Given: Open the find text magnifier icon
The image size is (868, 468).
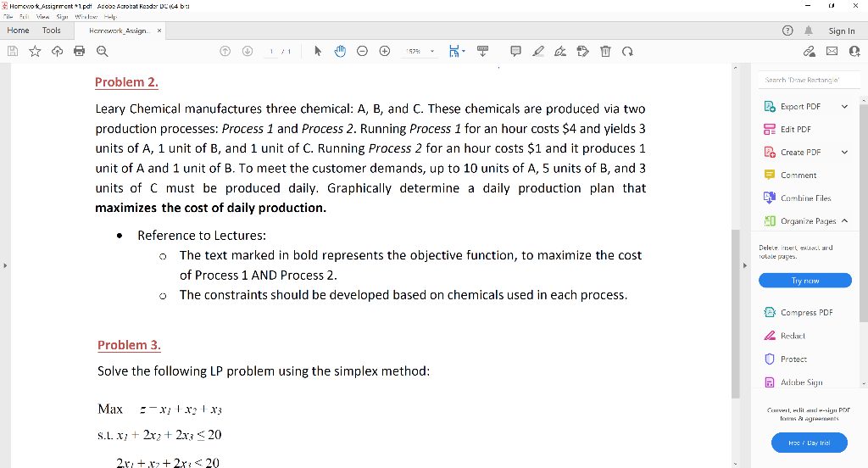Looking at the screenshot, I should [x=102, y=52].
